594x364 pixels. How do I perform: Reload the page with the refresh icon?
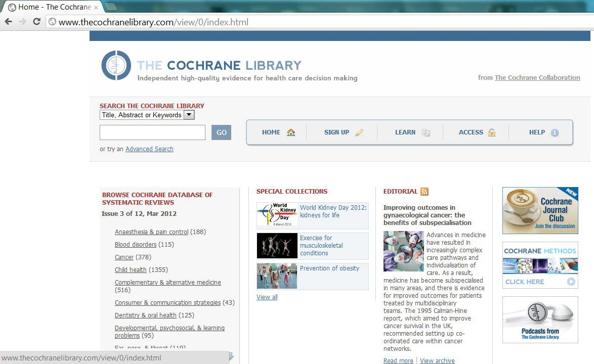37,22
